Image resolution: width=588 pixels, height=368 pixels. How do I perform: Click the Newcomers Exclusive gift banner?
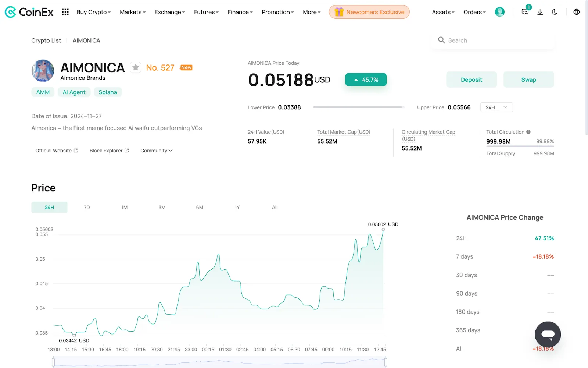(x=369, y=12)
